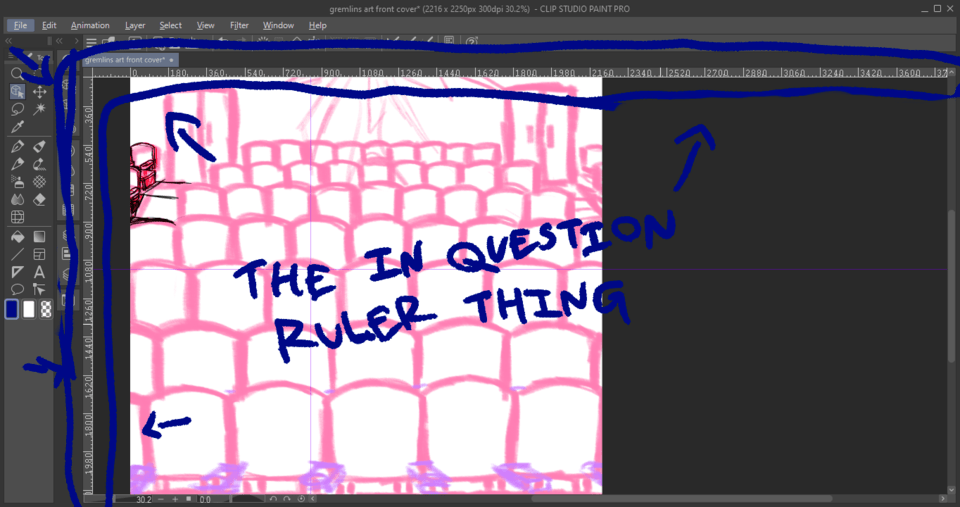Click the fit-to-screen square button

189,500
